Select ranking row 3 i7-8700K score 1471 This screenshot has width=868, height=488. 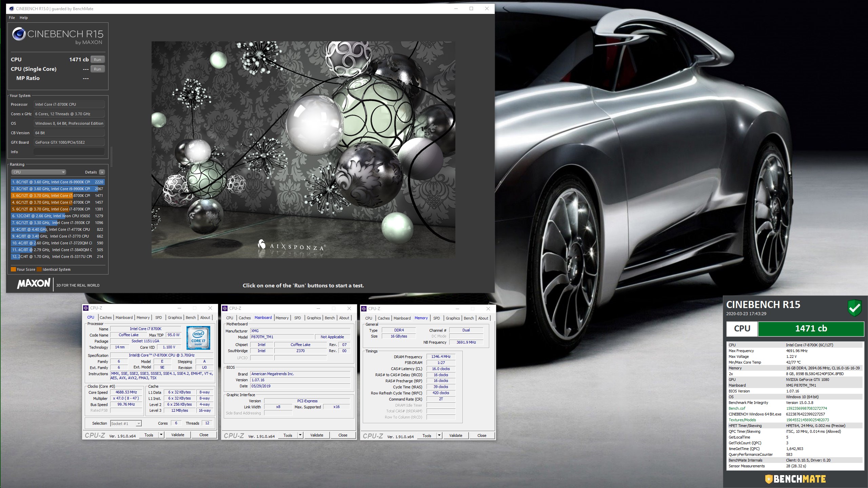coord(58,196)
